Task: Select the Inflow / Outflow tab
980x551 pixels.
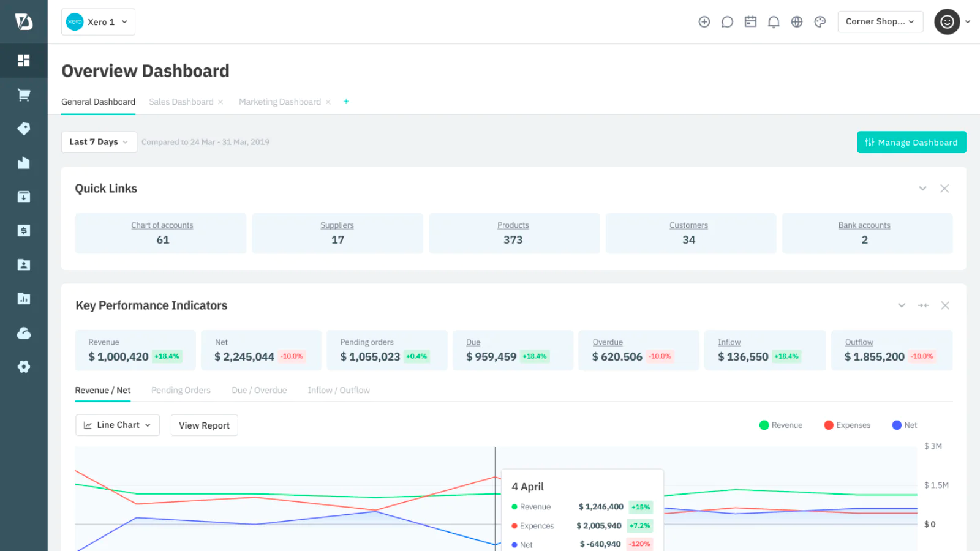Action: click(x=338, y=390)
